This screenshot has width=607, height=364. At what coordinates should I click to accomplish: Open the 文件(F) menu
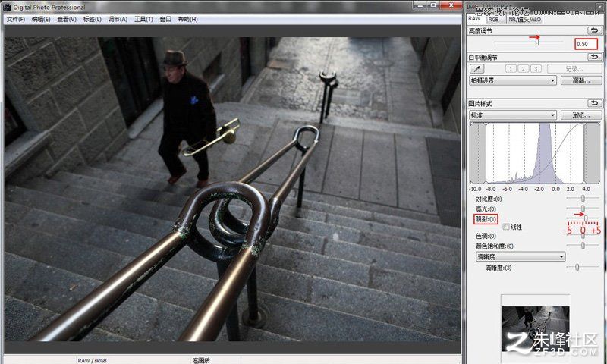pos(16,20)
